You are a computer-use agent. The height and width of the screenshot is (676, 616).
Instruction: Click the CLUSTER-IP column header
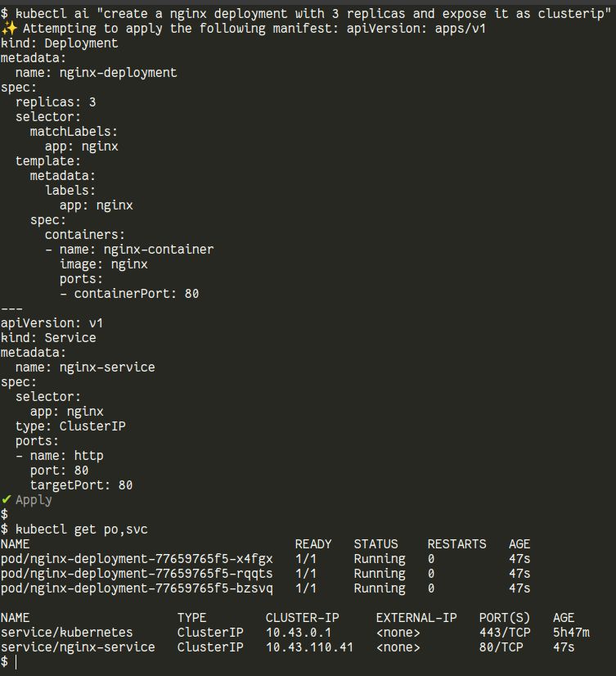click(x=302, y=618)
